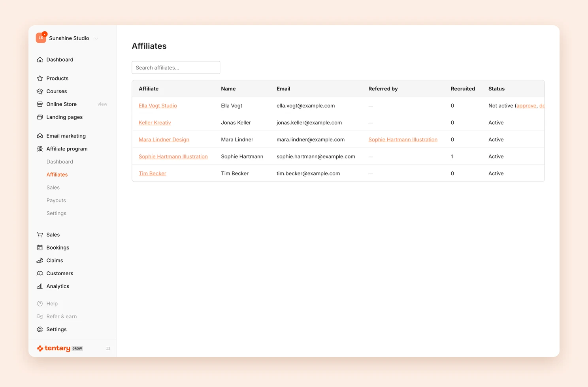Click the Bookings calendar icon

40,248
